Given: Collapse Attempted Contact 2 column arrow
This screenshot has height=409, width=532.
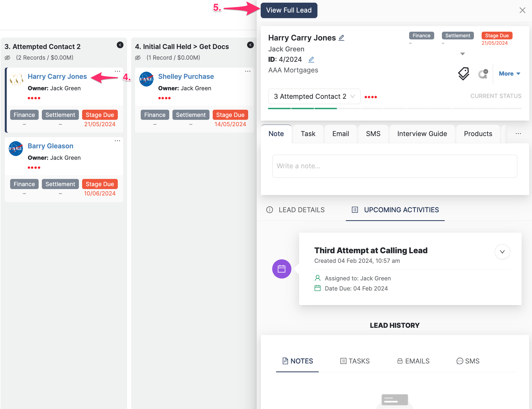Looking at the screenshot, I should [120, 45].
